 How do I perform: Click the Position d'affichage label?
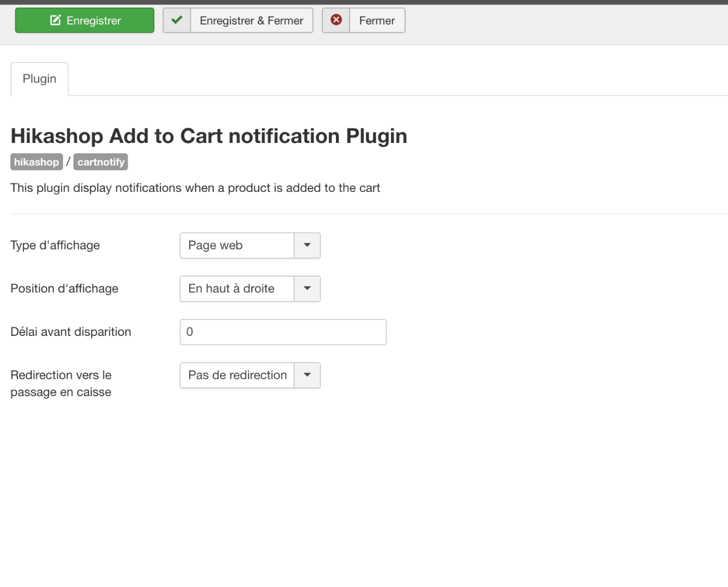pyautogui.click(x=65, y=289)
